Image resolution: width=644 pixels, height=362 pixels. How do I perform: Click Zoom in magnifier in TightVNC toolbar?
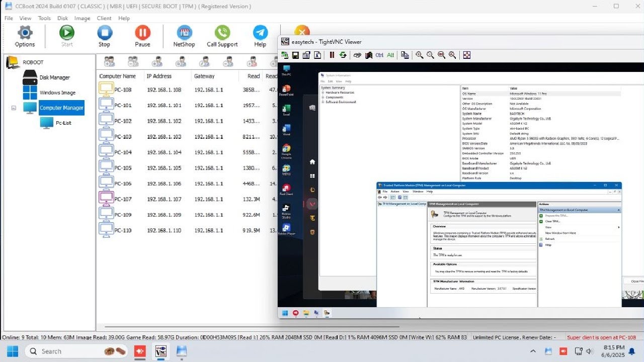(x=420, y=55)
